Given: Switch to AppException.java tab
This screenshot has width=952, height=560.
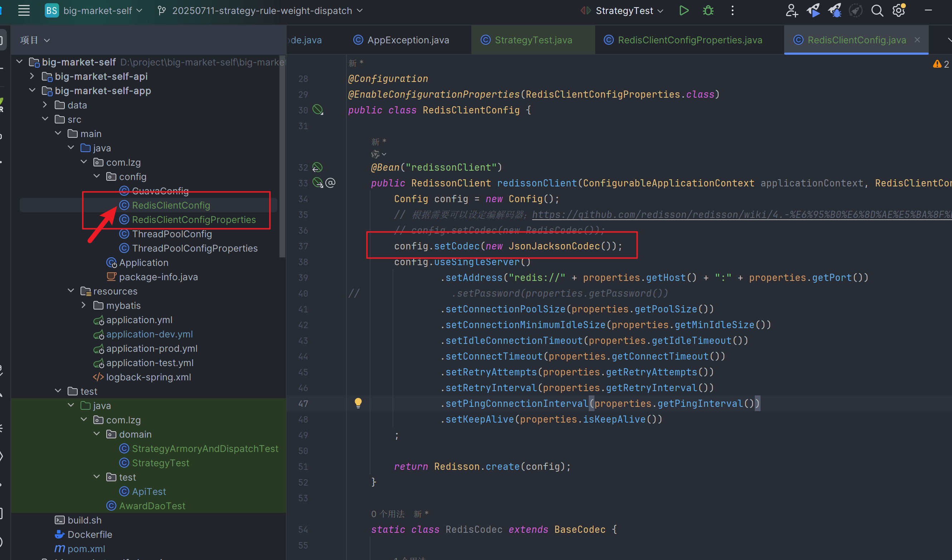Looking at the screenshot, I should (x=408, y=40).
